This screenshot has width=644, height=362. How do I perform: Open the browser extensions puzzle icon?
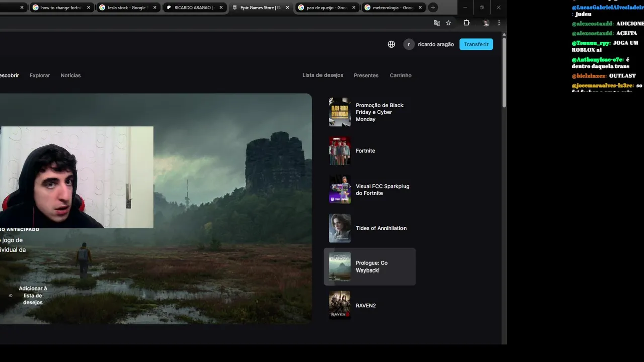(x=466, y=23)
